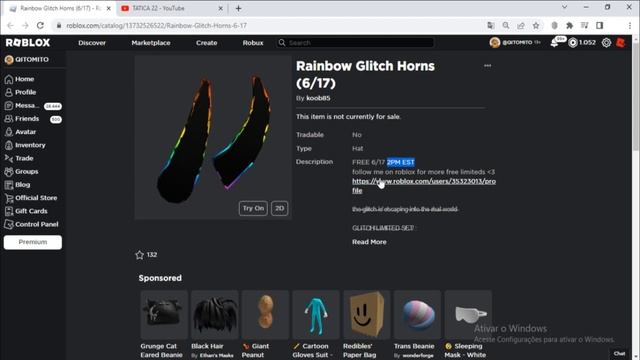Expand description with Read More
The width and height of the screenshot is (640, 360).
pos(369,242)
